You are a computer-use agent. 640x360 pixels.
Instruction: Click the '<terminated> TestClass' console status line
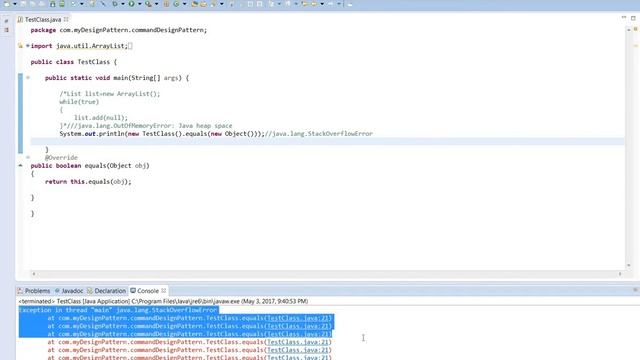coord(163,301)
